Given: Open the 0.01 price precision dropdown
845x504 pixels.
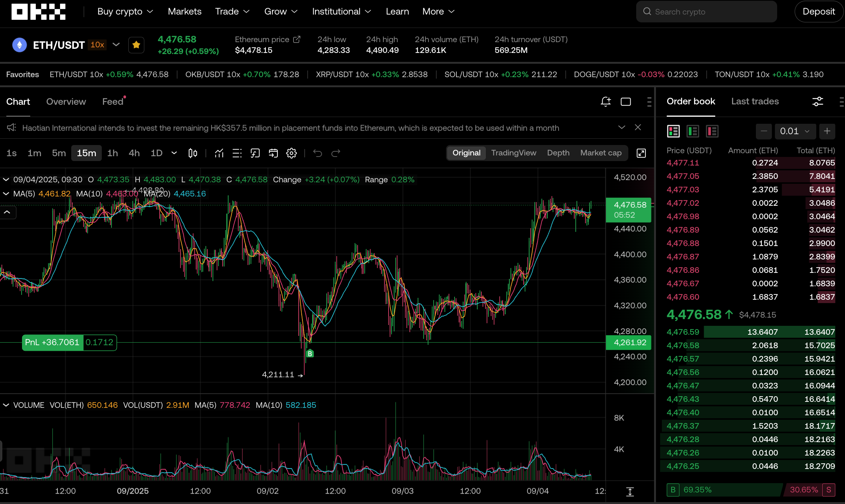Looking at the screenshot, I should [795, 131].
